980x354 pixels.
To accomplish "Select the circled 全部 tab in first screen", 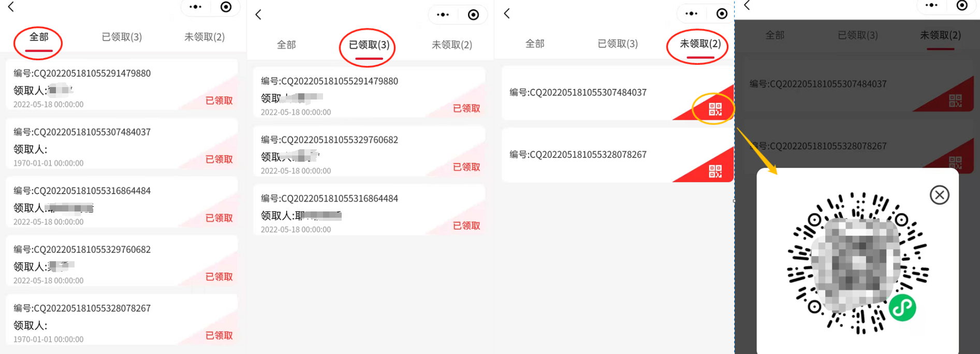I will click(x=39, y=37).
